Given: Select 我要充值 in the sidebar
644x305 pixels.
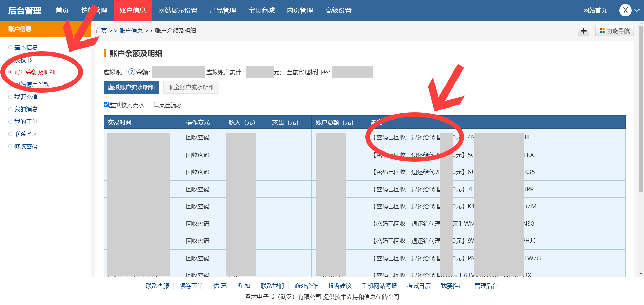Looking at the screenshot, I should [26, 97].
